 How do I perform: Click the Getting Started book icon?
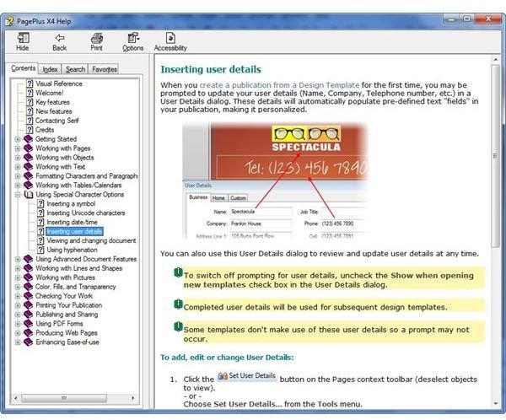coord(29,139)
